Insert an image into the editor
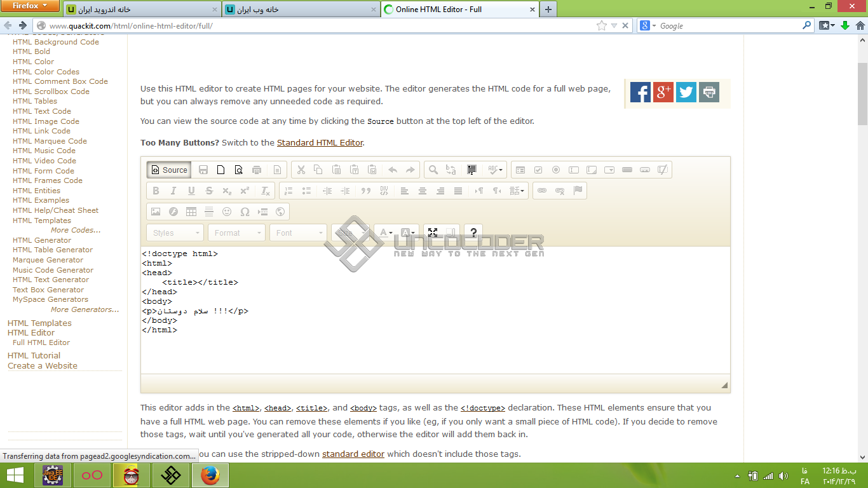Viewport: 868px width, 488px height. [156, 212]
